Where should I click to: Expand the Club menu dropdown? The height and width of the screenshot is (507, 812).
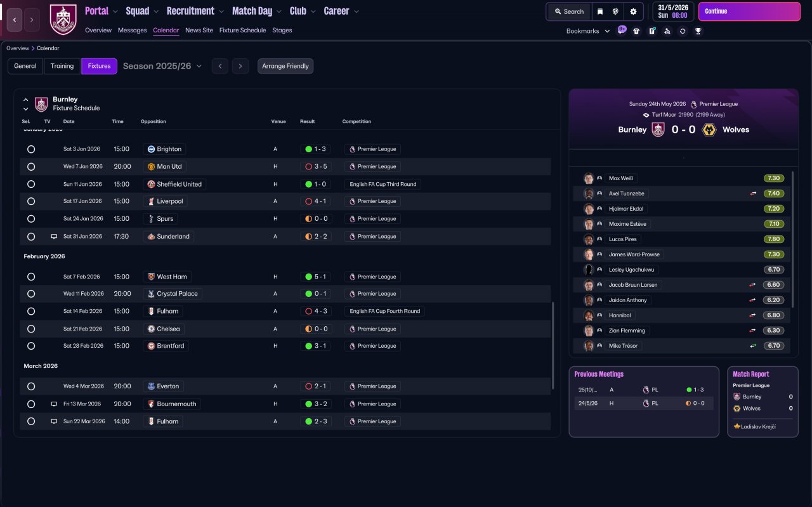point(313,11)
